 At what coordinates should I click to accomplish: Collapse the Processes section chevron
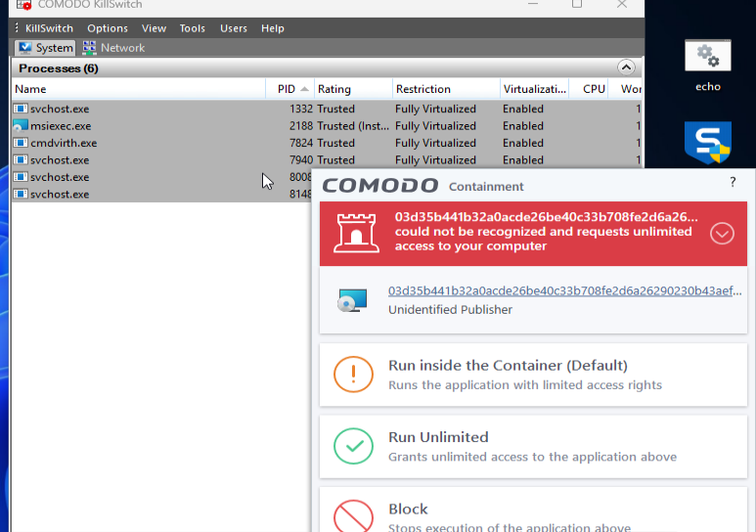click(626, 67)
